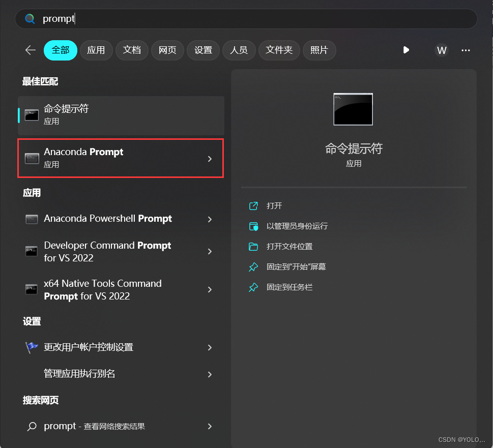Switch to the 应用 filter tab
This screenshot has width=493, height=448.
pyautogui.click(x=96, y=50)
